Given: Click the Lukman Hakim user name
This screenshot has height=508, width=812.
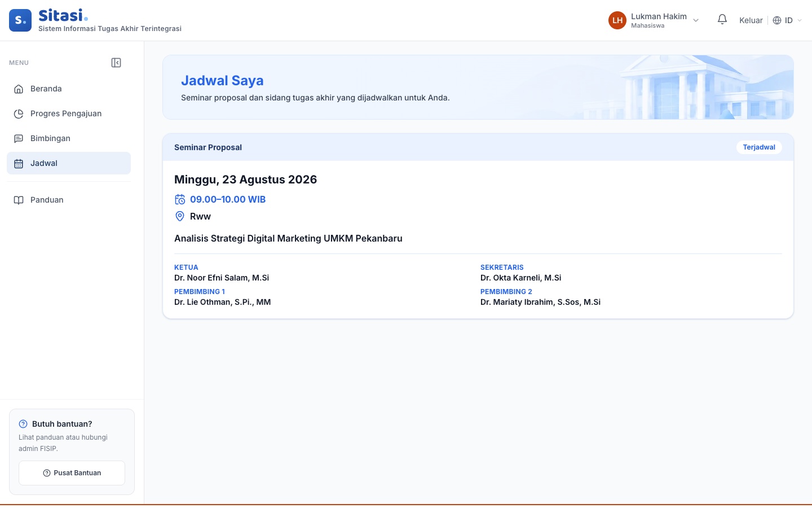Looking at the screenshot, I should (x=659, y=16).
